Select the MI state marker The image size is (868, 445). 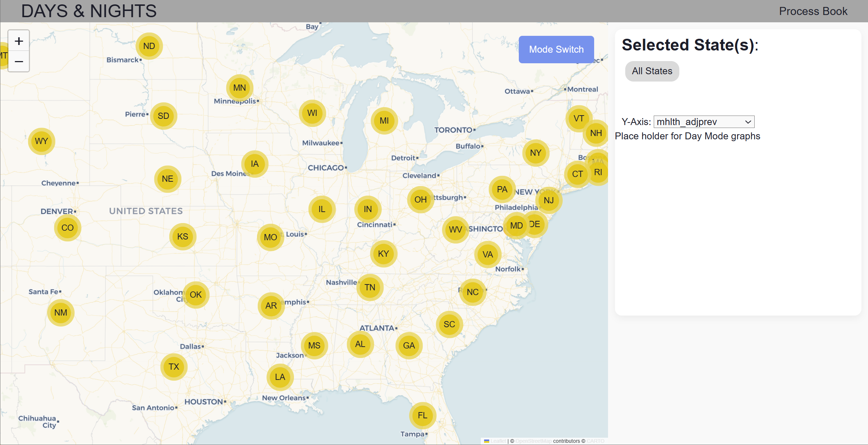tap(384, 121)
